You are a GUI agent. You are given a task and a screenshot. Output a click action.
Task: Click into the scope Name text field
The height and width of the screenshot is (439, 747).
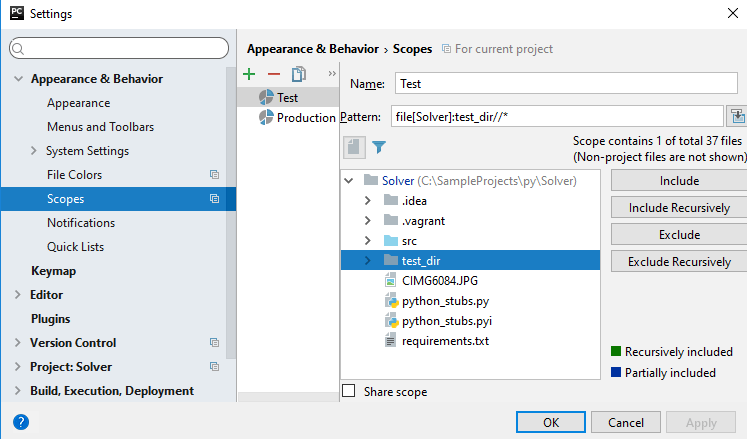559,84
